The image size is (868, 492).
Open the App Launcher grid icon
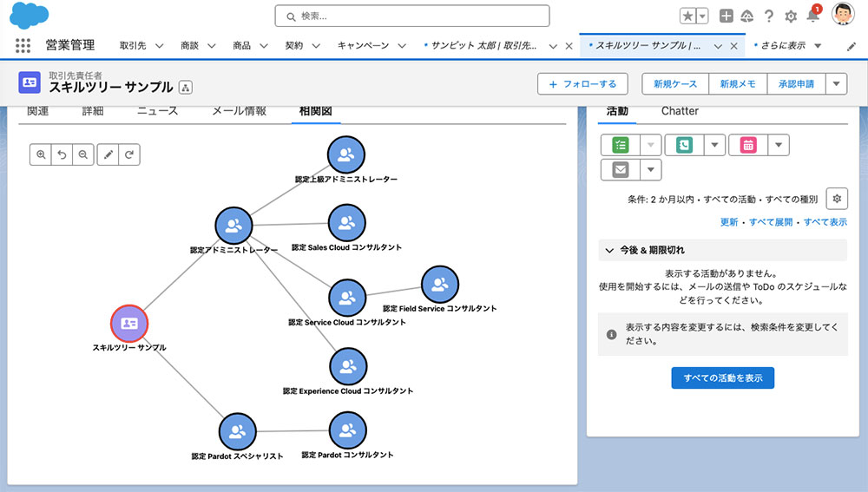(23, 45)
